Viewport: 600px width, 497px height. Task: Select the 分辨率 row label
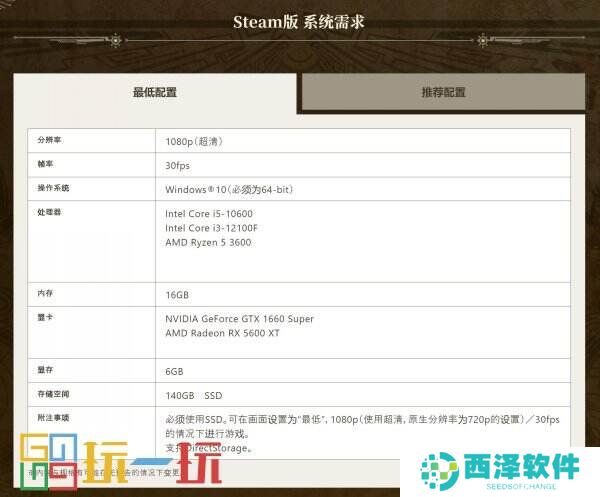pyautogui.click(x=49, y=140)
